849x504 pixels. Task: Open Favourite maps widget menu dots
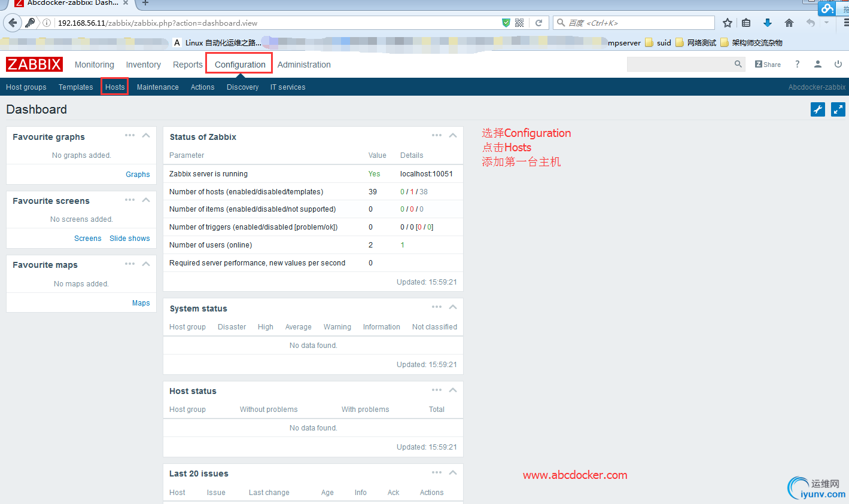pyautogui.click(x=130, y=264)
